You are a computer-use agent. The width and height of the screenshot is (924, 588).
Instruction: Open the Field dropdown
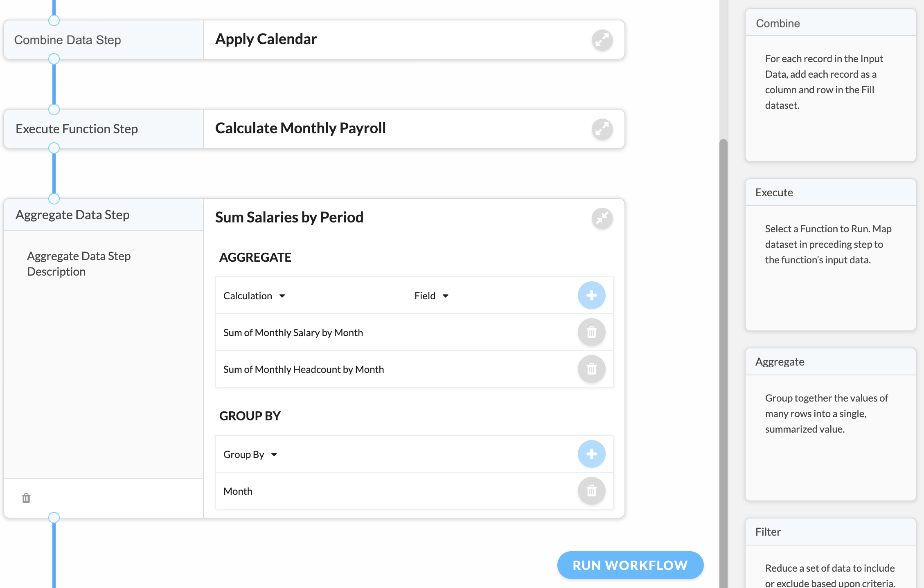(431, 296)
